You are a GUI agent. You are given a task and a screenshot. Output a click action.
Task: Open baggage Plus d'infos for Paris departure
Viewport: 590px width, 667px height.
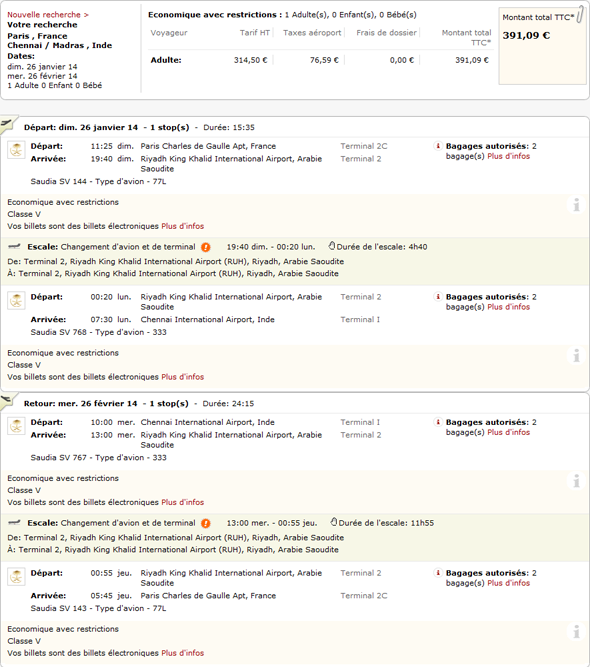(508, 156)
